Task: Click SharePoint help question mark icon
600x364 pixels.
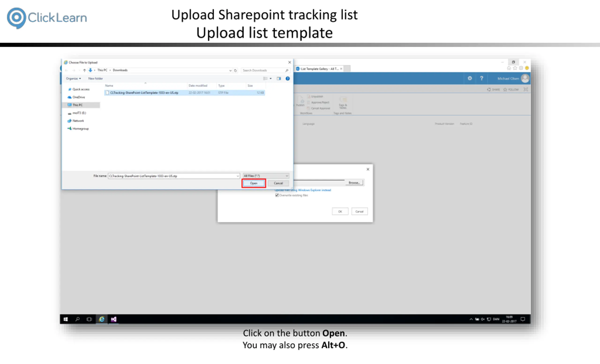Action: [x=481, y=78]
